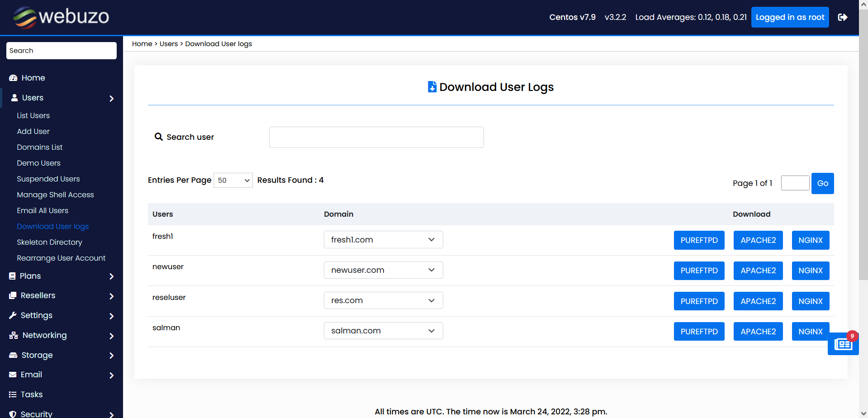Click the Resellers icon in sidebar

tap(13, 295)
